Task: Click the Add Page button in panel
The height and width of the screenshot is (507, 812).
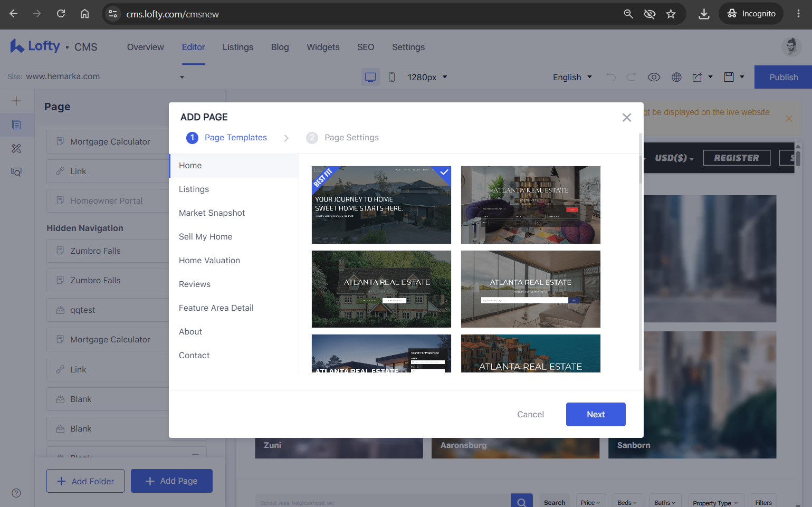Action: pyautogui.click(x=171, y=481)
